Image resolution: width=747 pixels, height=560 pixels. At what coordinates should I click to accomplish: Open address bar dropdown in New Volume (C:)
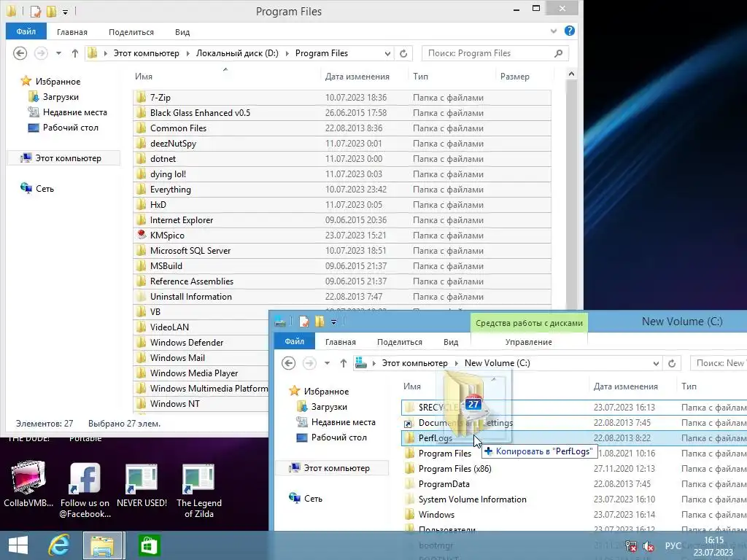coord(656,363)
